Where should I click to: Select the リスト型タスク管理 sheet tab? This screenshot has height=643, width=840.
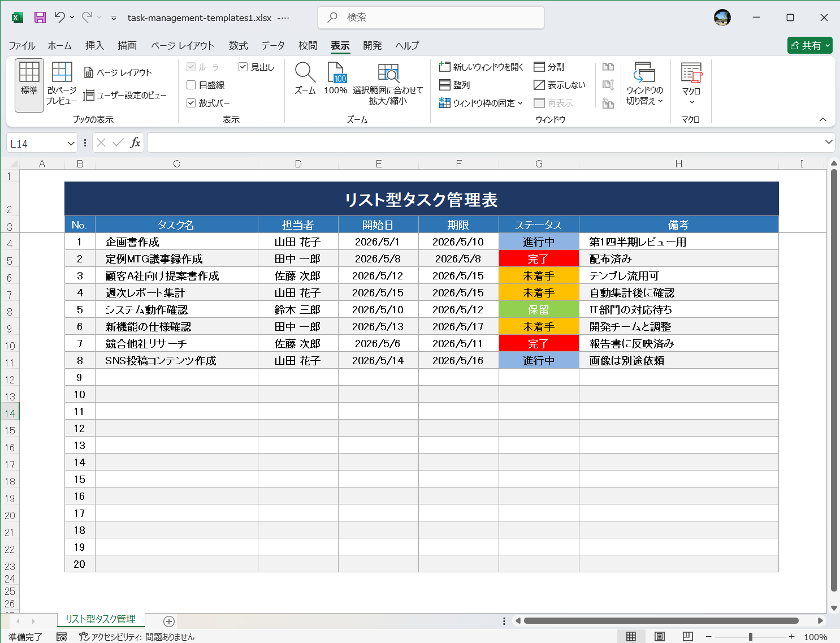[101, 619]
